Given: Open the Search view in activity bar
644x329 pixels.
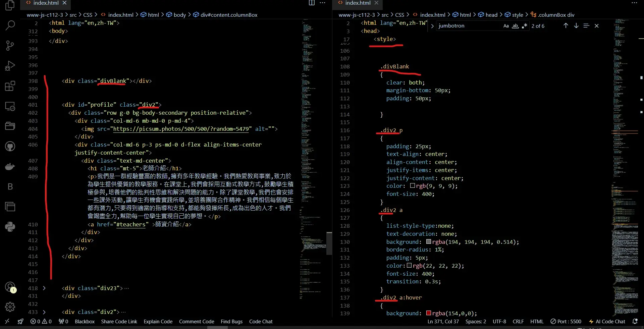Looking at the screenshot, I should (x=10, y=25).
